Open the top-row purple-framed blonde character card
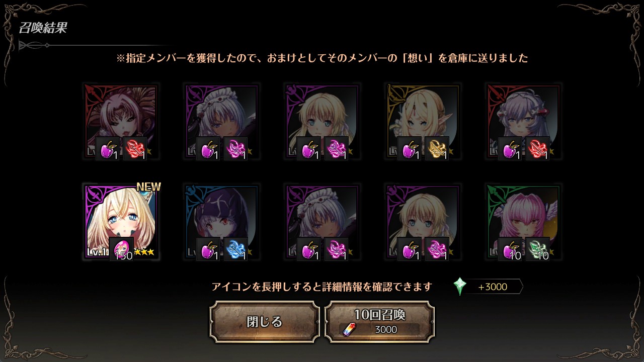 tap(323, 121)
